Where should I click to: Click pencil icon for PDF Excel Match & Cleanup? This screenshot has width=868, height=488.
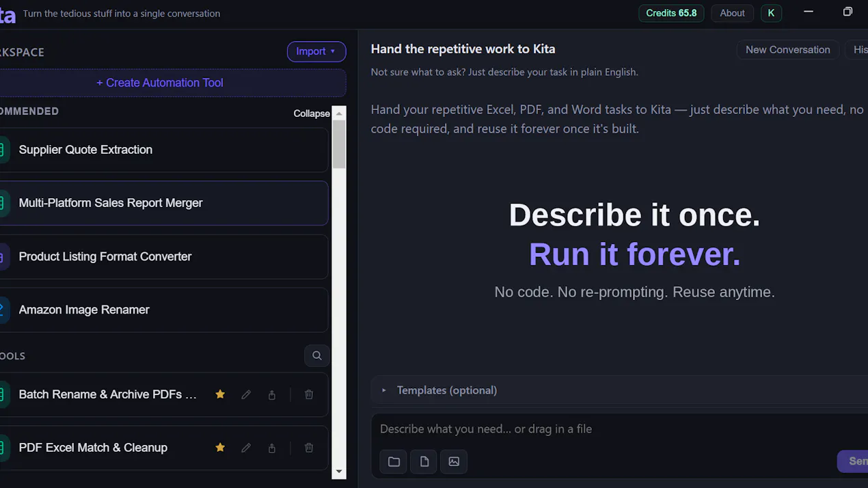coord(246,448)
